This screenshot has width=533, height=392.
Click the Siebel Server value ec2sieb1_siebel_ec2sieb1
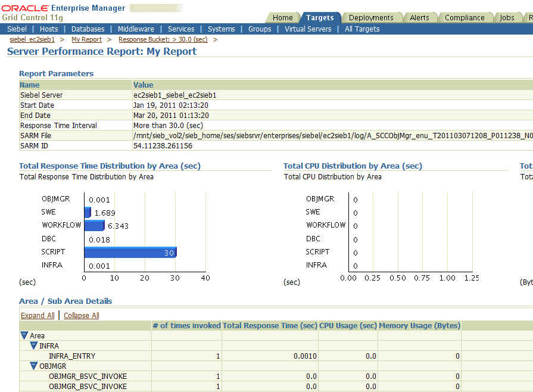(x=174, y=95)
